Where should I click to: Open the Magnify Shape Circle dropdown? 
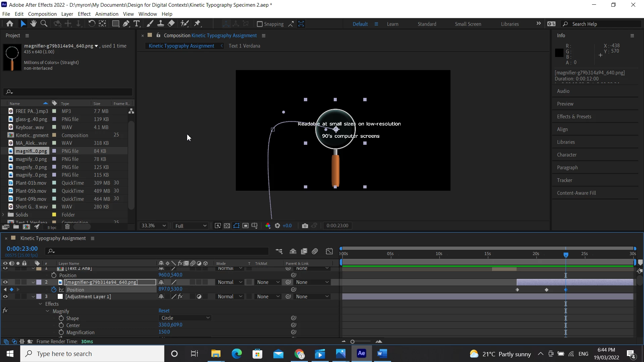pos(185,318)
